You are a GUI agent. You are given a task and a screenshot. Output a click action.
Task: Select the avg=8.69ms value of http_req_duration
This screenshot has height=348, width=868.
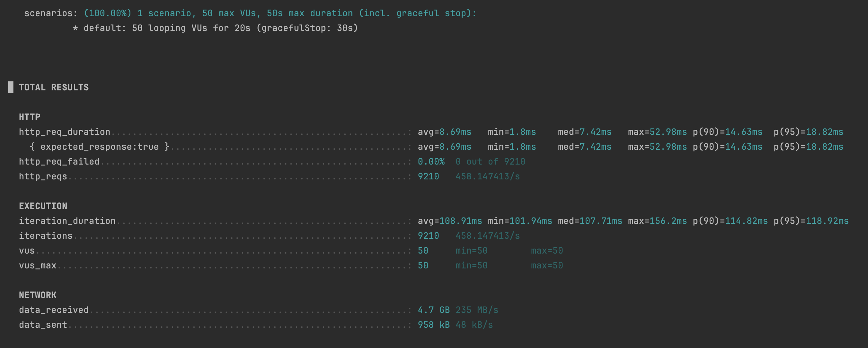444,132
